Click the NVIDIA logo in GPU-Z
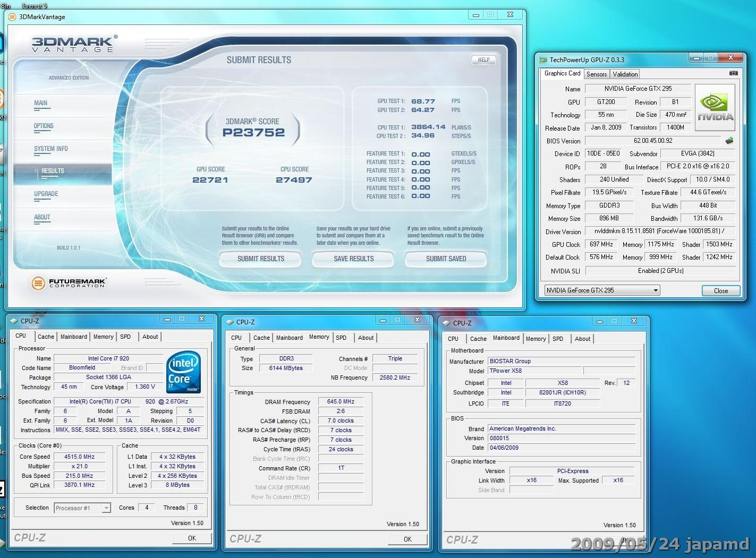This screenshot has height=558, width=756. point(715,108)
